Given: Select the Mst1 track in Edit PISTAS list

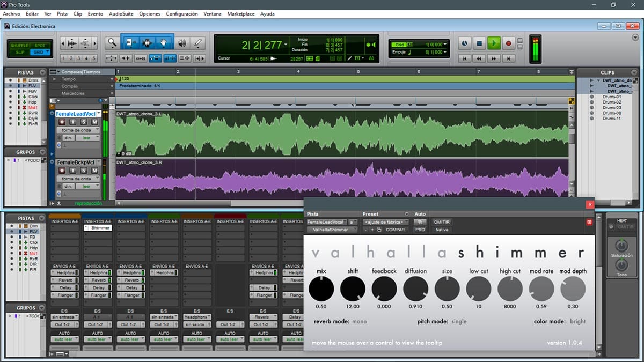Looking at the screenshot, I should (x=33, y=107).
